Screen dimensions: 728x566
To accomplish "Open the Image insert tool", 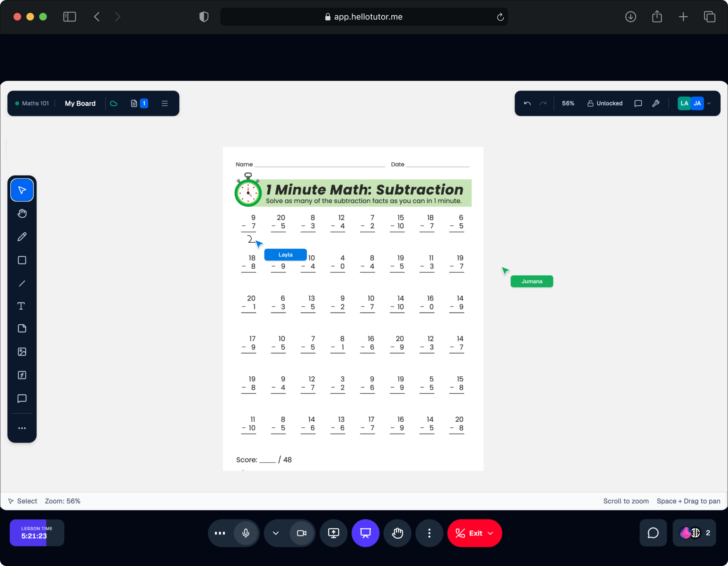I will click(x=22, y=352).
